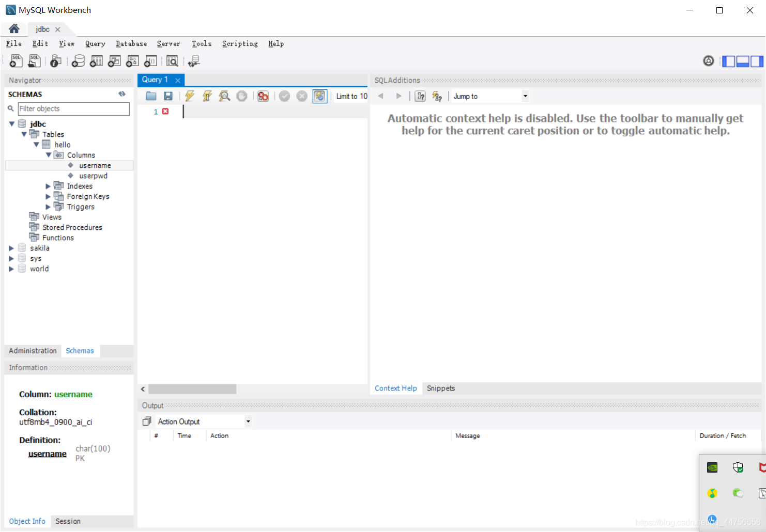Open the Scripting menu
The image size is (766, 532).
tap(240, 43)
